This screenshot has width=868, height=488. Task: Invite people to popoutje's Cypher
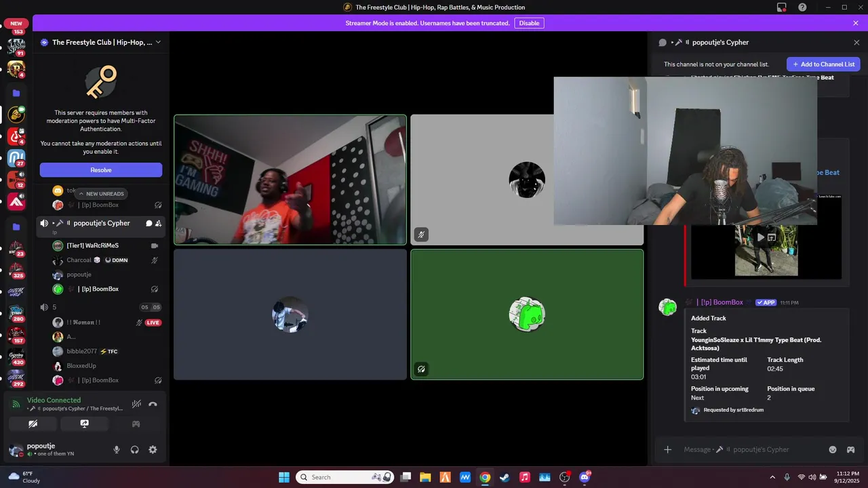click(x=158, y=223)
